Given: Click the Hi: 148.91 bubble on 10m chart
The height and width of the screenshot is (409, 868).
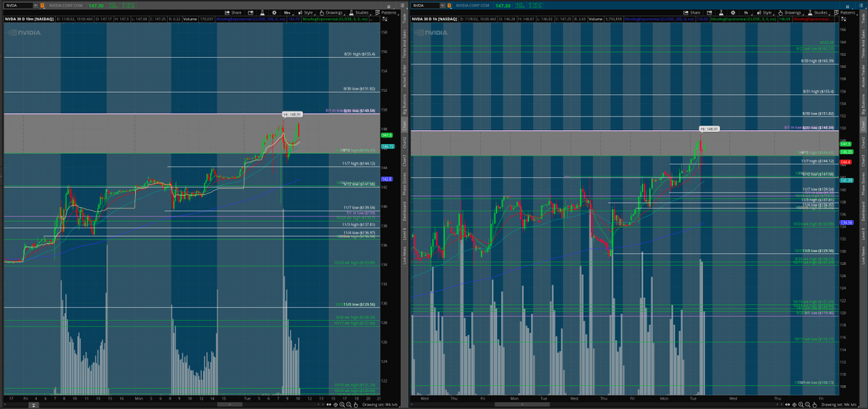Looking at the screenshot, I should click(x=292, y=114).
